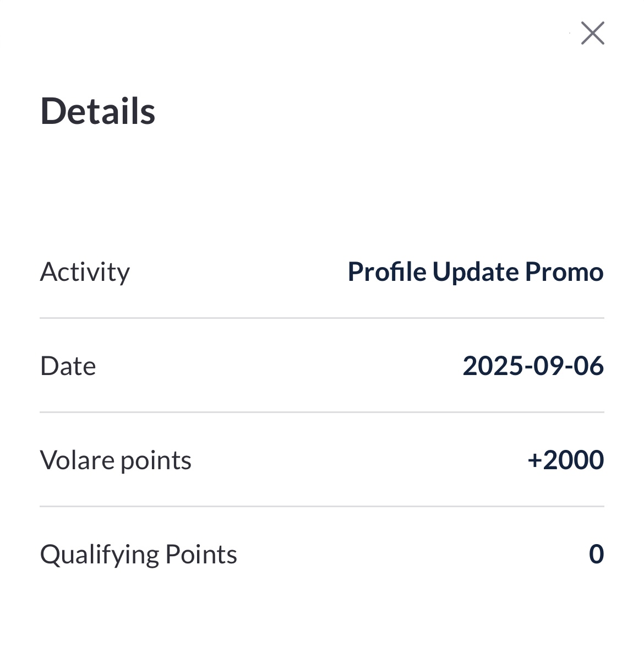Click the word Points after Qualifying
Viewport: 644px width, 646px height.
[201, 555]
